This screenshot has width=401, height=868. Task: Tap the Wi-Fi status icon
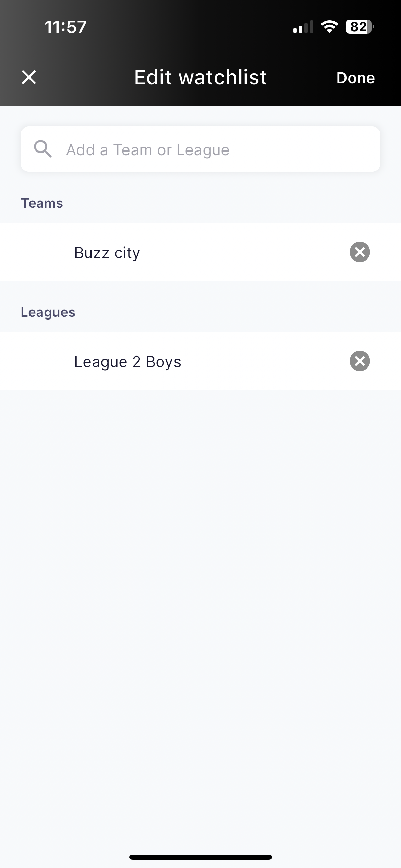pyautogui.click(x=329, y=26)
